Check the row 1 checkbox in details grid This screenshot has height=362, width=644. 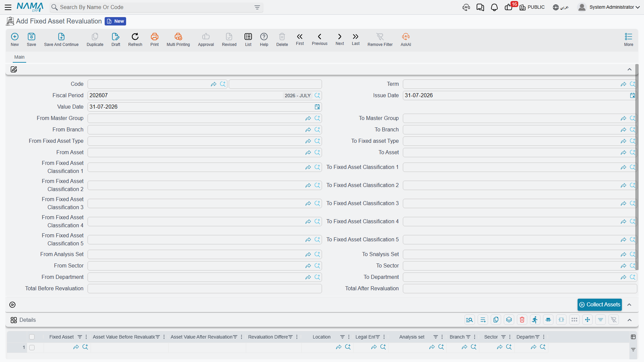point(32,348)
